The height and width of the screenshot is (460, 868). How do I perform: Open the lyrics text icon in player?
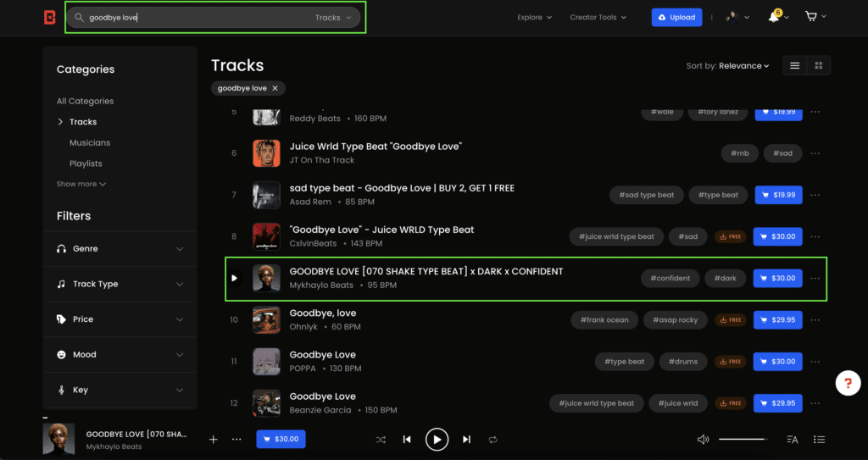tap(793, 440)
